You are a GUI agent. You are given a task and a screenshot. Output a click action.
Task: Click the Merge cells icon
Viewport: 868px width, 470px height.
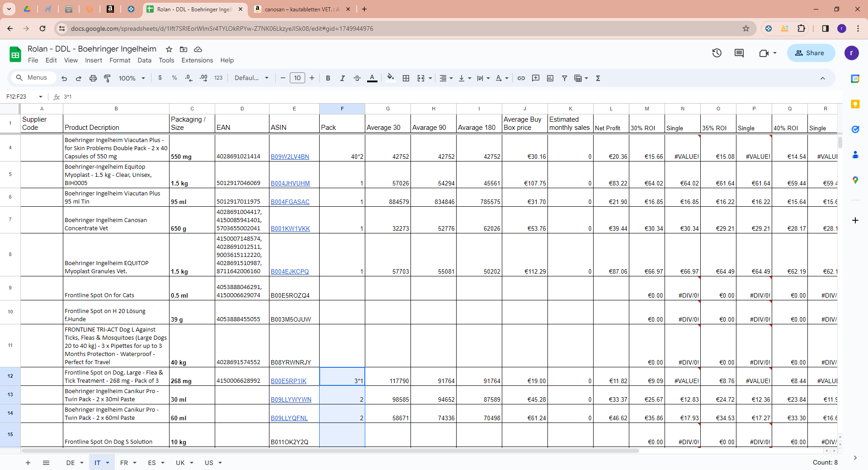[x=421, y=78]
